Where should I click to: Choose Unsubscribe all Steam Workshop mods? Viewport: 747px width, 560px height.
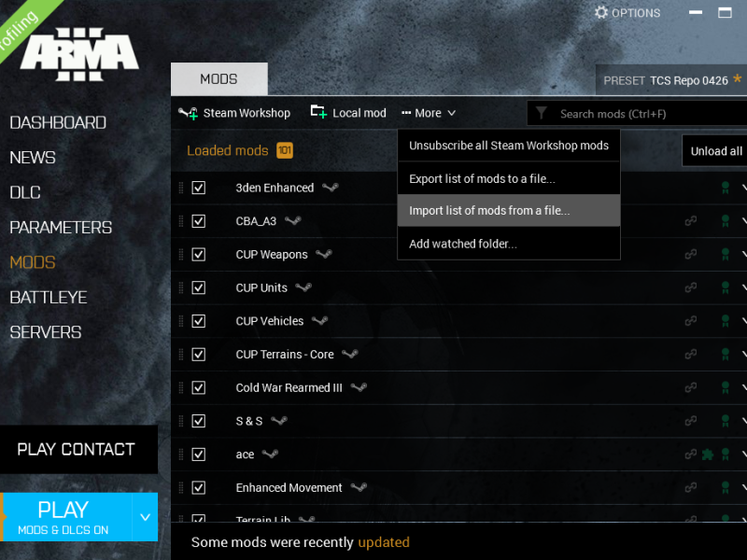[509, 146]
